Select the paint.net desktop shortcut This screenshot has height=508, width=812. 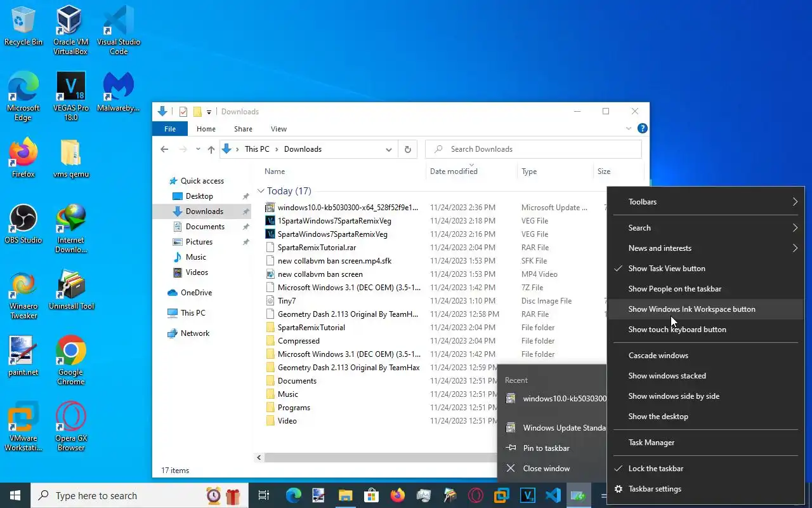[x=23, y=356]
